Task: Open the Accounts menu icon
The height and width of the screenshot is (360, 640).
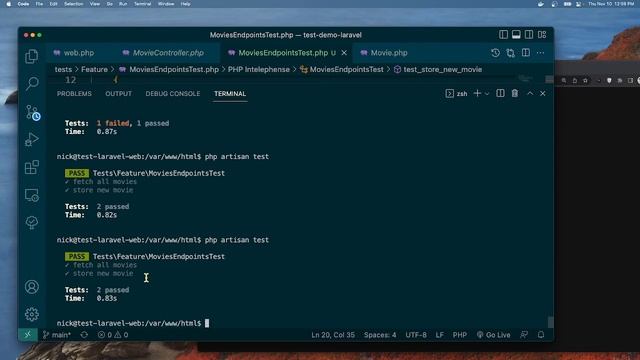Action: pyautogui.click(x=31, y=287)
